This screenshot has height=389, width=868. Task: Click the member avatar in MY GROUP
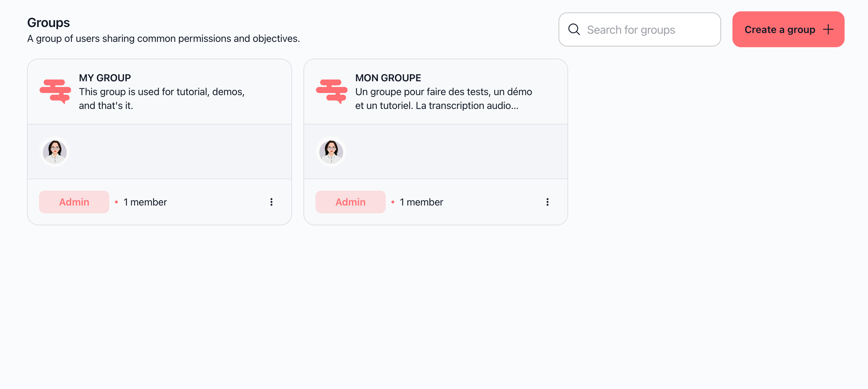(55, 152)
